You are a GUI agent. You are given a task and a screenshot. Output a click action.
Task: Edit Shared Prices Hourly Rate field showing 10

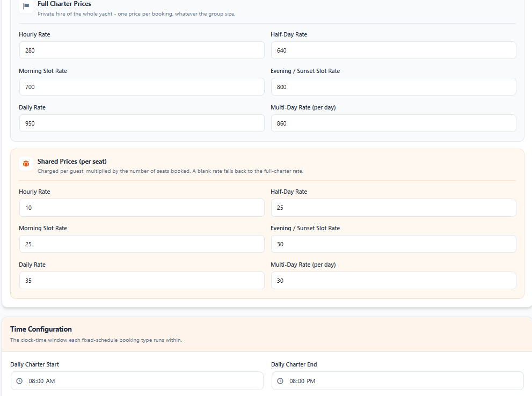(142, 208)
